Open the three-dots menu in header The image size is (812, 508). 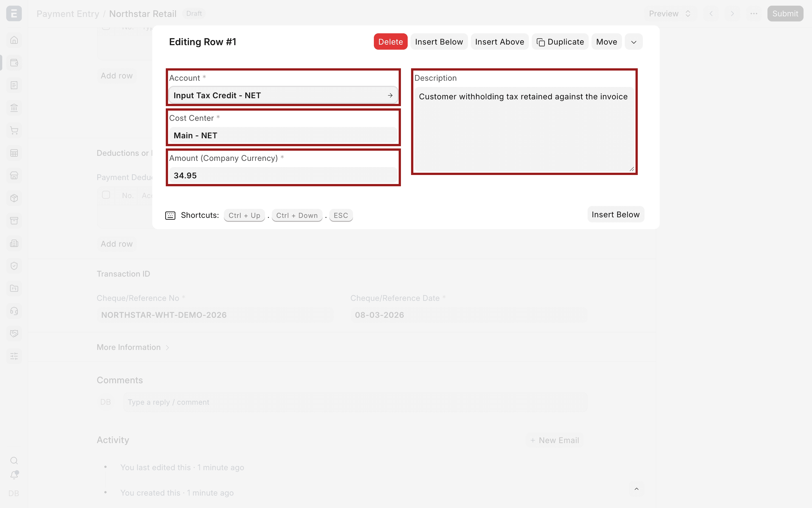pos(754,14)
